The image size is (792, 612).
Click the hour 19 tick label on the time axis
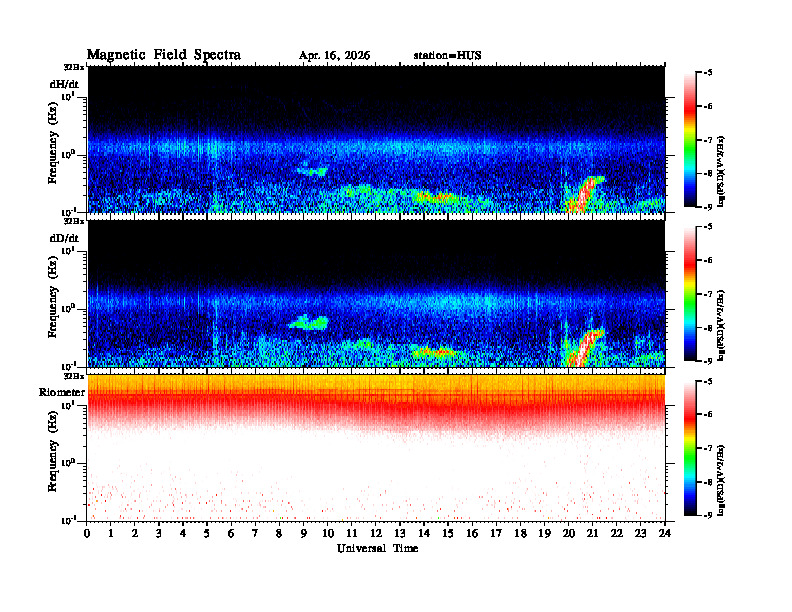click(x=544, y=534)
